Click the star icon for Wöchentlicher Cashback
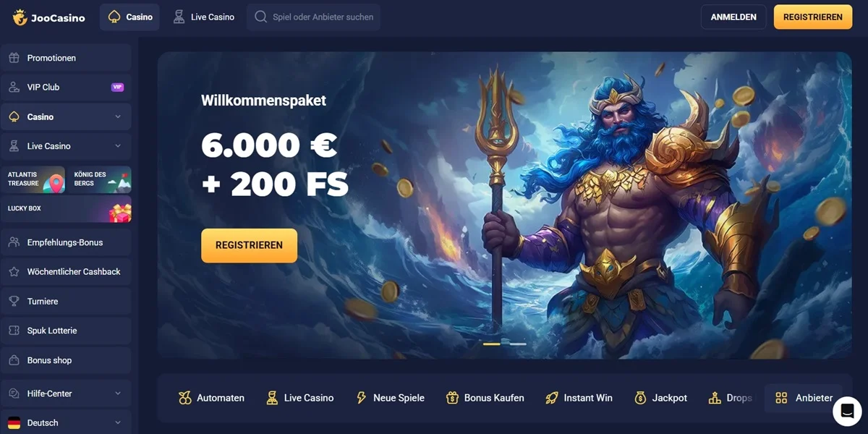The width and height of the screenshot is (868, 434). [14, 272]
